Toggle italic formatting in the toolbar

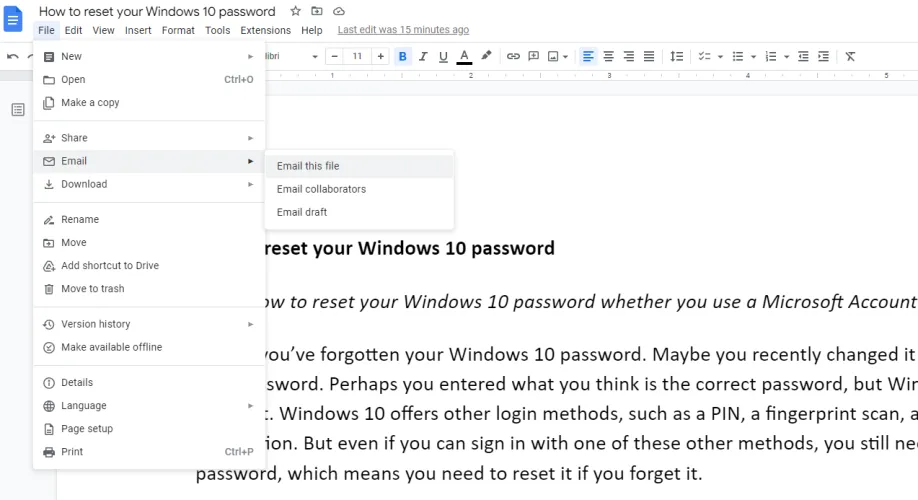point(423,56)
